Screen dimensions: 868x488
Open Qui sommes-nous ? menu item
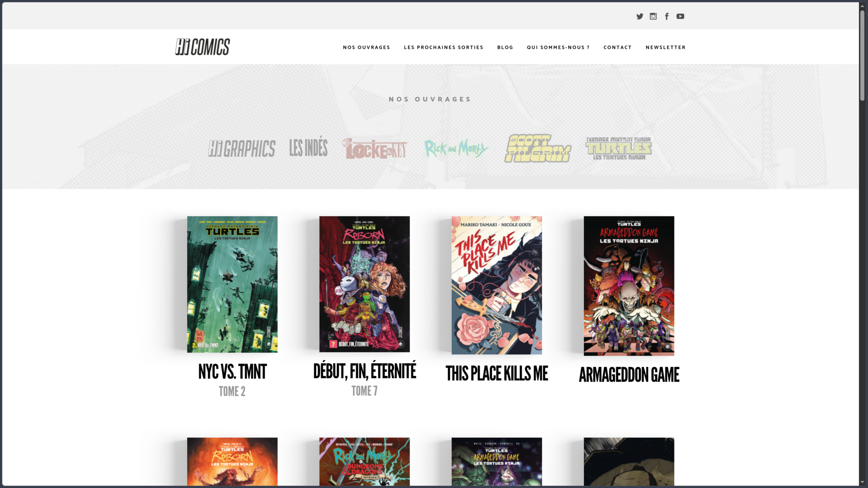click(x=558, y=47)
